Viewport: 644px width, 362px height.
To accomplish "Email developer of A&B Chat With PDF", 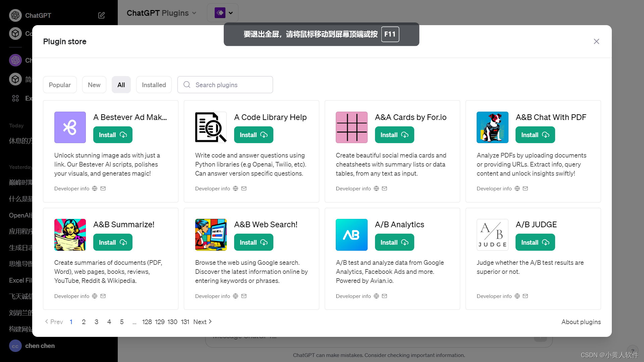I will pyautogui.click(x=525, y=188).
